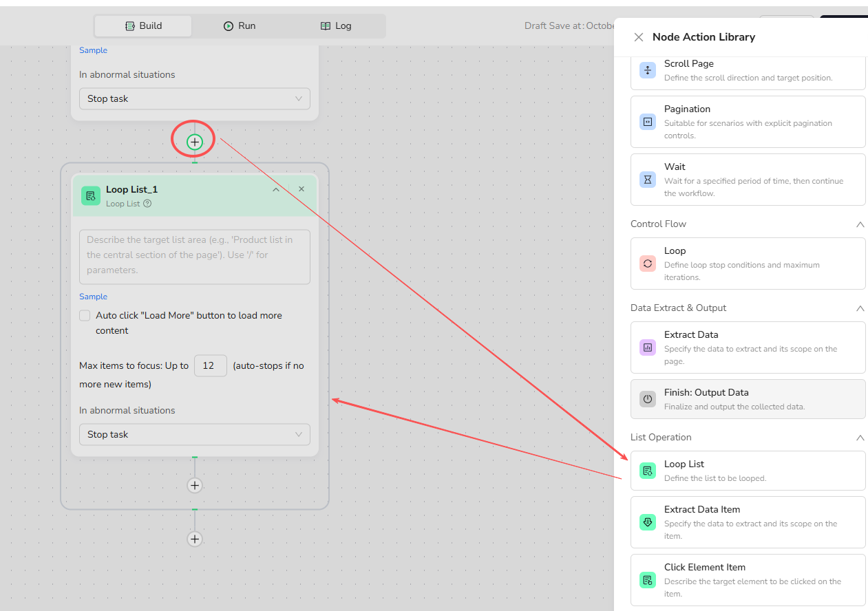Click the Extract Data icon

(x=647, y=347)
